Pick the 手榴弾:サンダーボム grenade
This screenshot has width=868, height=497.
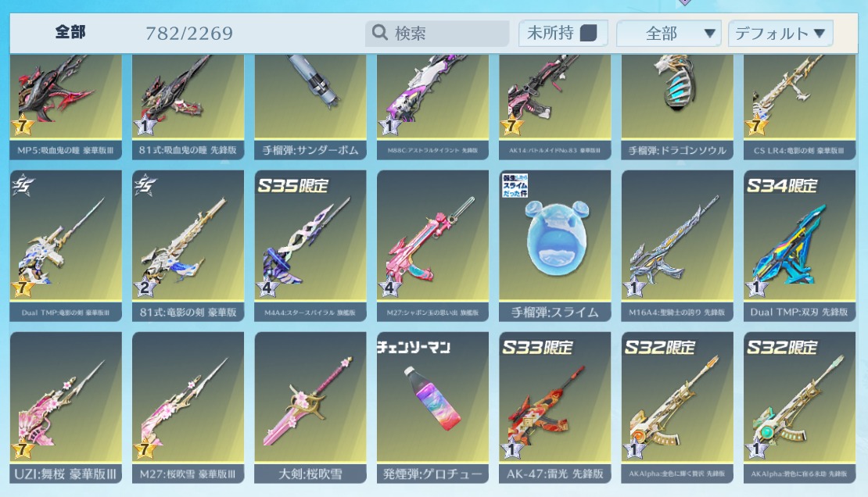pyautogui.click(x=310, y=107)
